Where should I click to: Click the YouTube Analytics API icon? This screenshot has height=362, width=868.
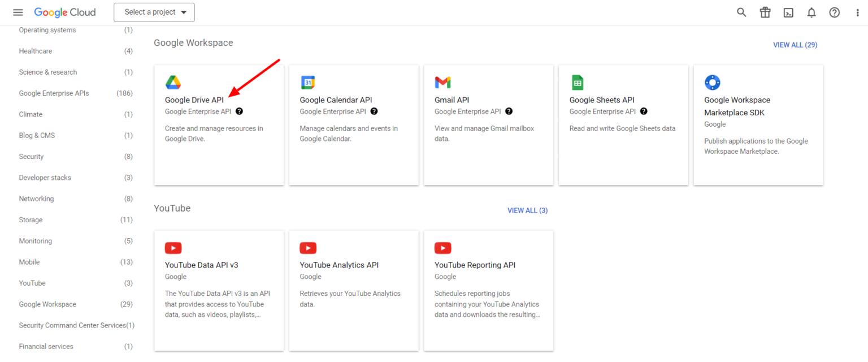point(308,248)
